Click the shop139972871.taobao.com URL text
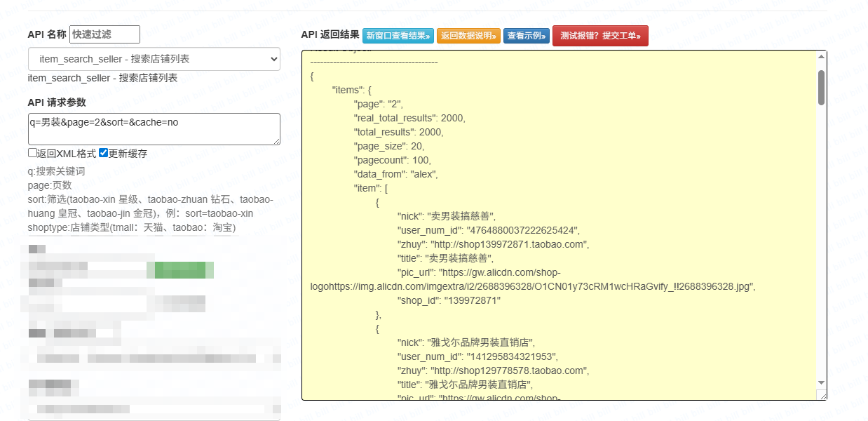 pyautogui.click(x=508, y=244)
